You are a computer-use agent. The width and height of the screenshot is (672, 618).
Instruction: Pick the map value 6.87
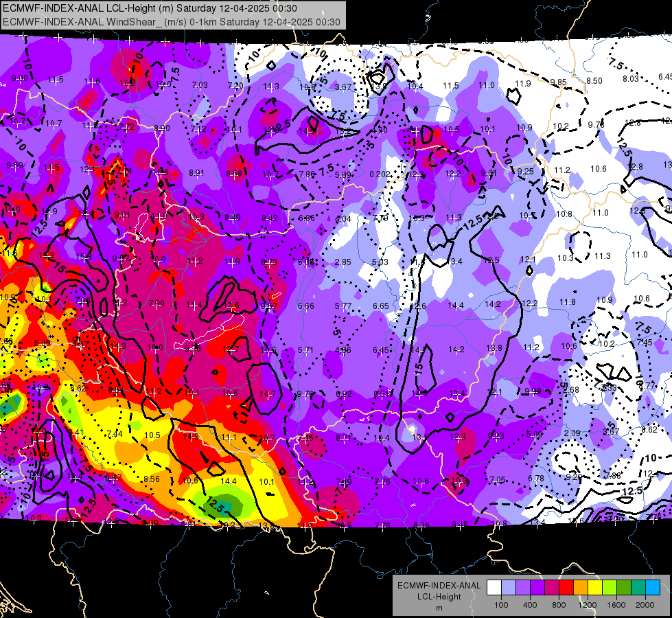(x=113, y=478)
